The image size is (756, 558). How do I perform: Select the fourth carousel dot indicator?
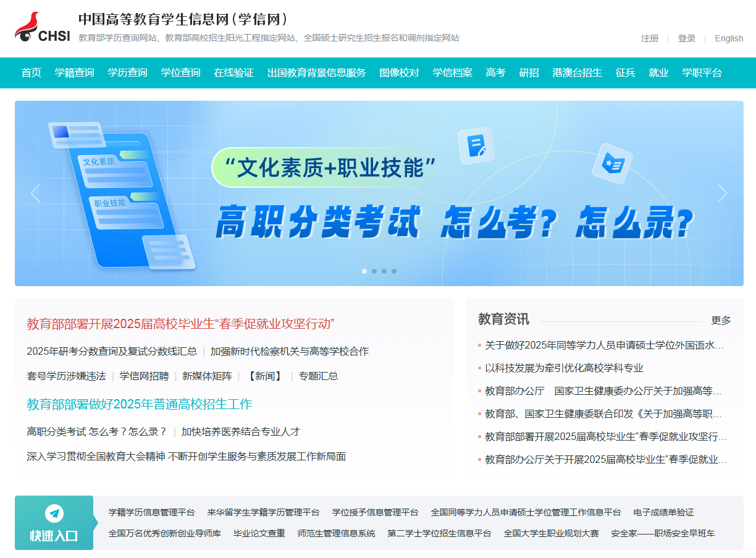[x=394, y=271]
